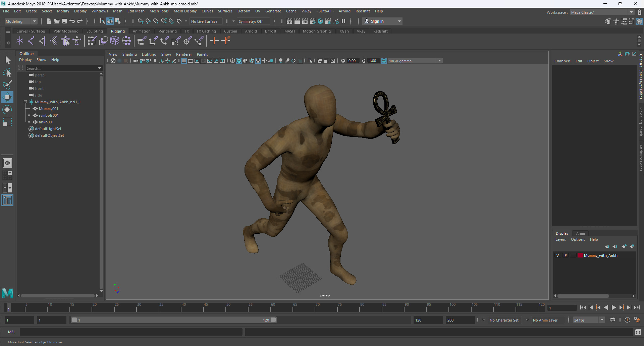
Task: Click the Set Key orange shelf icon
Action: click(214, 41)
